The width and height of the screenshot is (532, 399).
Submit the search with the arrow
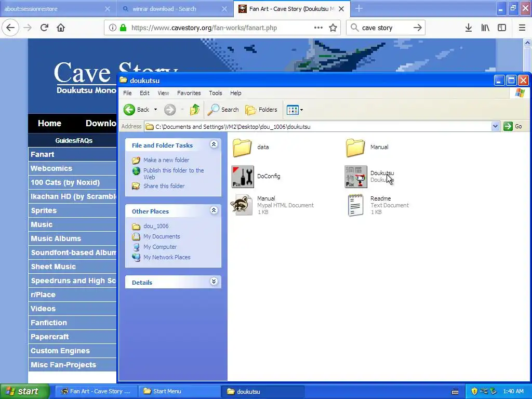tap(418, 28)
